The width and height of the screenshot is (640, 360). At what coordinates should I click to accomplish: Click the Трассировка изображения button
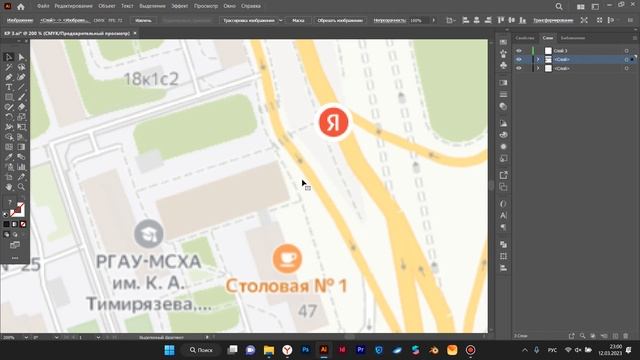click(249, 20)
